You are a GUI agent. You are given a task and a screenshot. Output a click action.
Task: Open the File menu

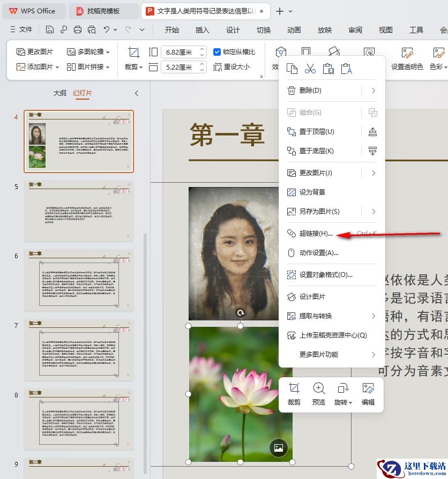[21, 29]
